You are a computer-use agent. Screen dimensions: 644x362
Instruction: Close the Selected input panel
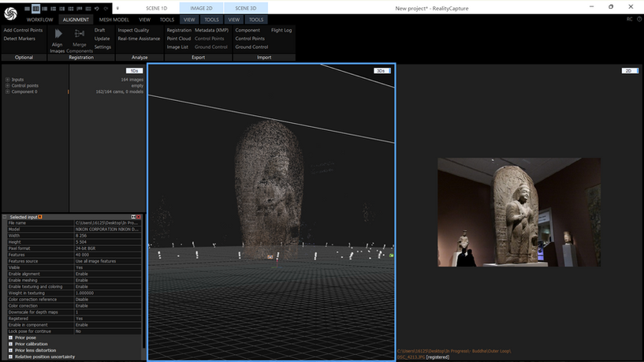[x=139, y=217]
